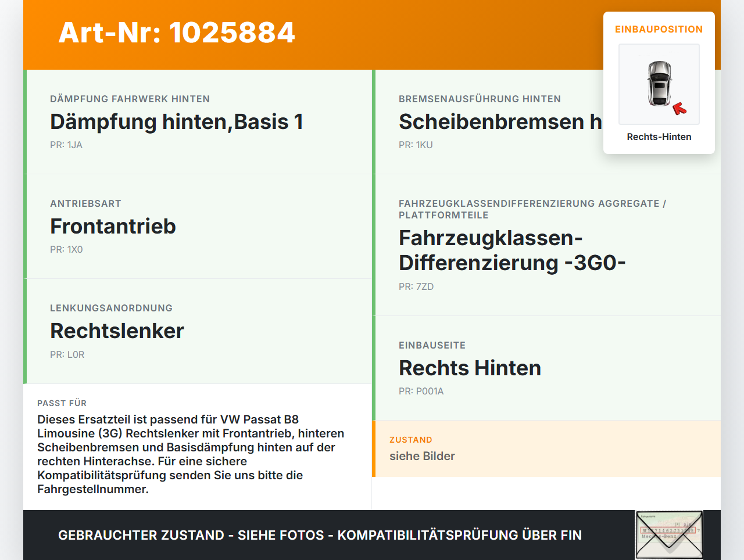The width and height of the screenshot is (744, 560).
Task: Click the DÄMPFUNG FAHRWERK HINTEN label
Action: pos(130,99)
